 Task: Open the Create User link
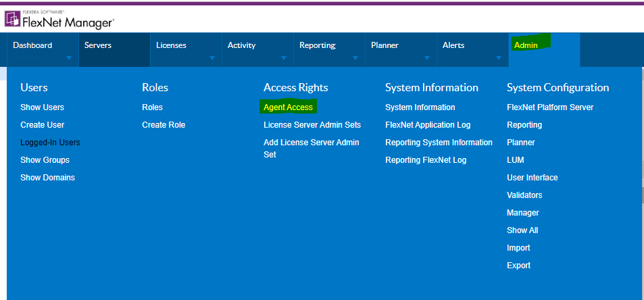(x=43, y=125)
